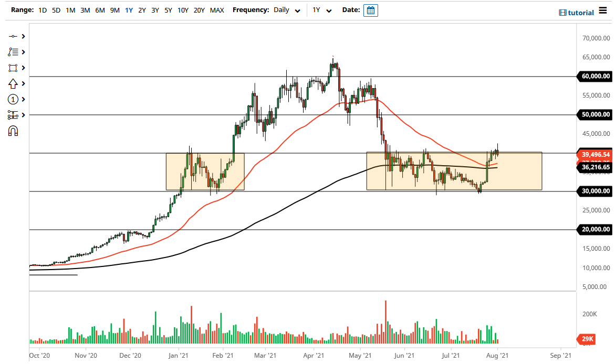Choose the up arrow annotation tool
Image resolution: width=615 pixels, height=364 pixels.
point(13,84)
